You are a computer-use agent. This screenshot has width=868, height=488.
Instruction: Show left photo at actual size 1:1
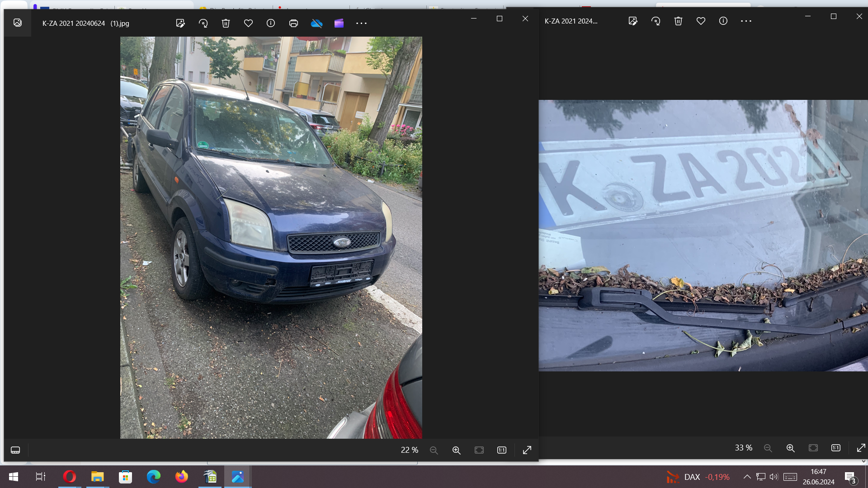point(502,450)
